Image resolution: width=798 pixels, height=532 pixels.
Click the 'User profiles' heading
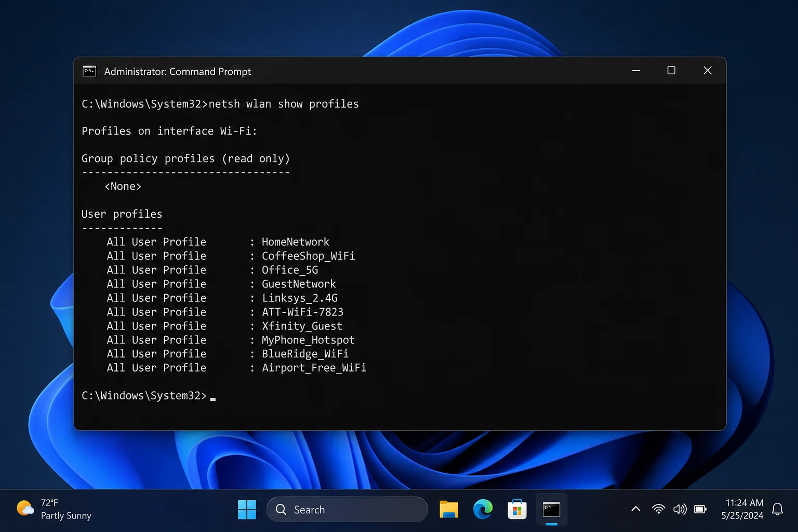[122, 214]
